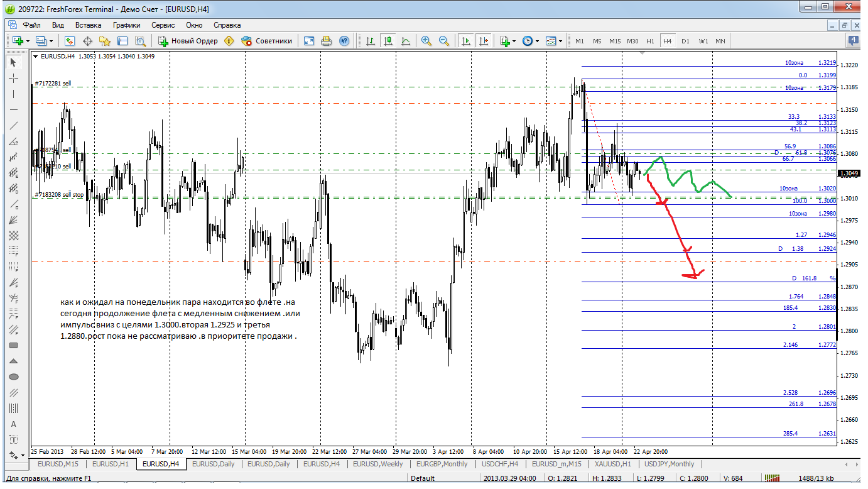Select the D1 timeframe
The image size is (868, 489).
pyautogui.click(x=685, y=41)
